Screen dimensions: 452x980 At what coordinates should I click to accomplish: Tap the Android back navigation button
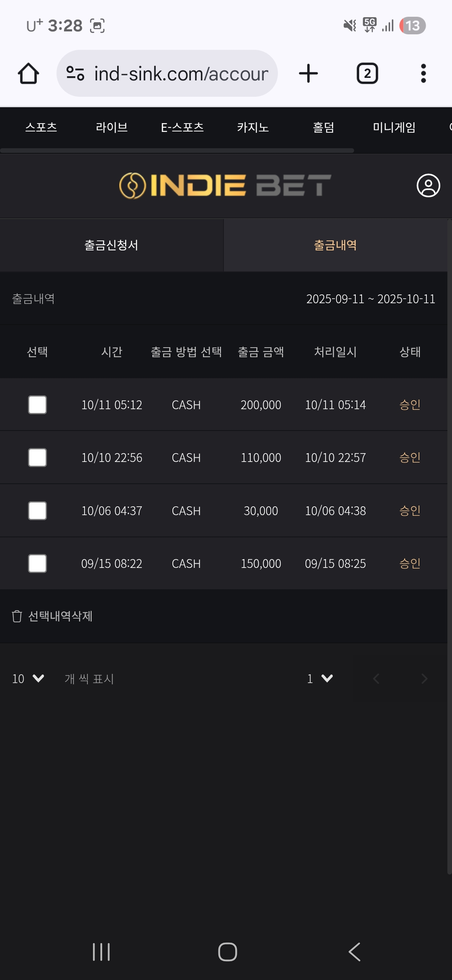(354, 952)
